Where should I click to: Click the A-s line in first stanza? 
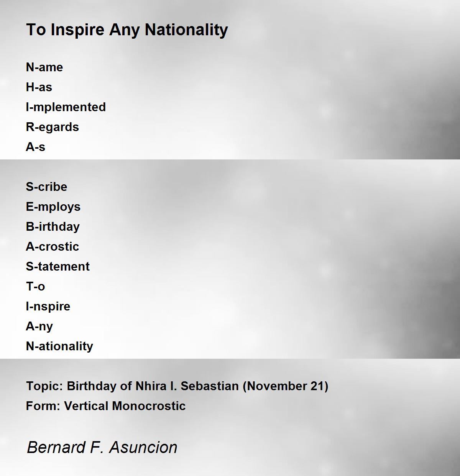click(x=36, y=147)
